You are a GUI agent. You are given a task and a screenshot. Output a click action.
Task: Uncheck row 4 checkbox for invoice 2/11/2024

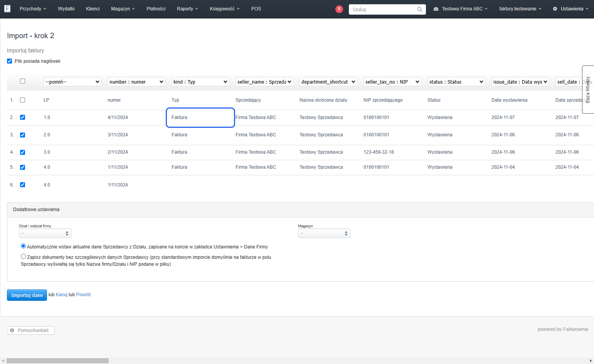[22, 152]
